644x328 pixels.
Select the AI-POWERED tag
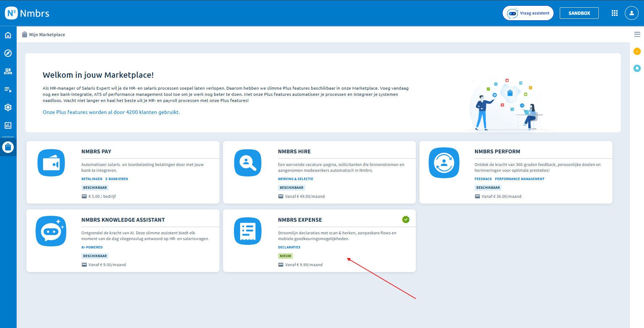[x=92, y=247]
